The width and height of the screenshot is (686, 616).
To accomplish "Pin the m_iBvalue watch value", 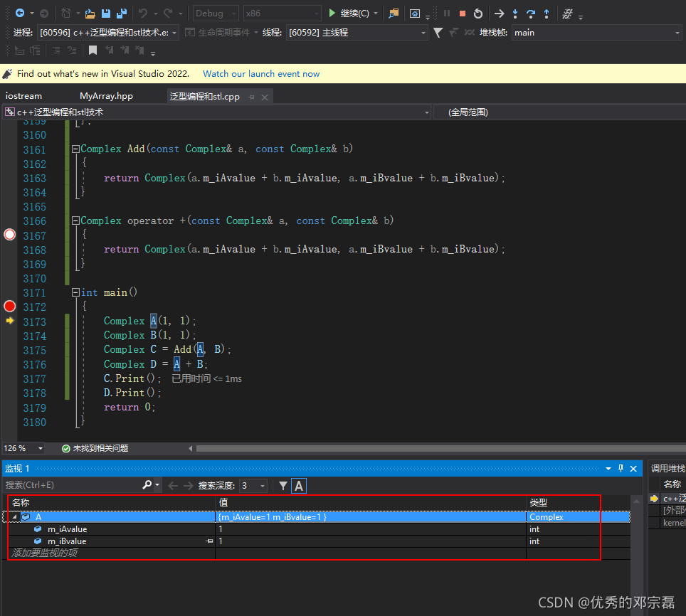I will coord(209,541).
